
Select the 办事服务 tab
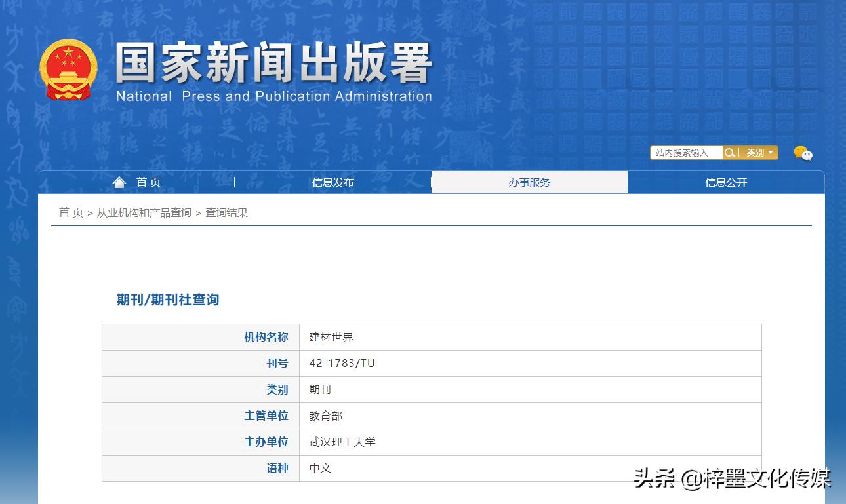[x=529, y=182]
